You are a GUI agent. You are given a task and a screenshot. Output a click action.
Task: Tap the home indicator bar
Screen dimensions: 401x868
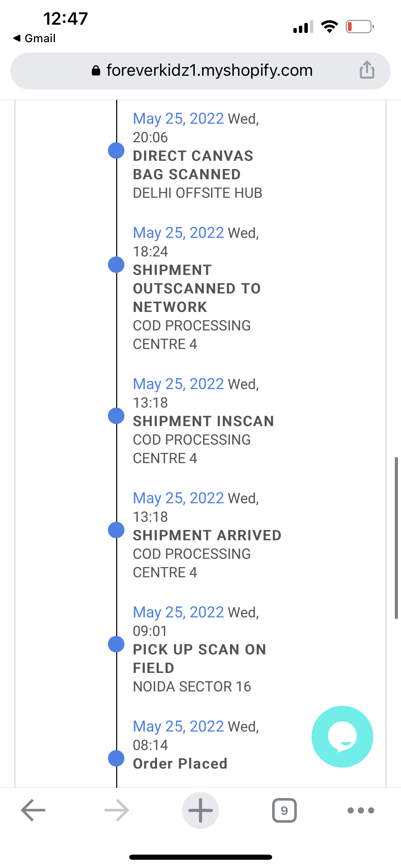click(x=200, y=857)
